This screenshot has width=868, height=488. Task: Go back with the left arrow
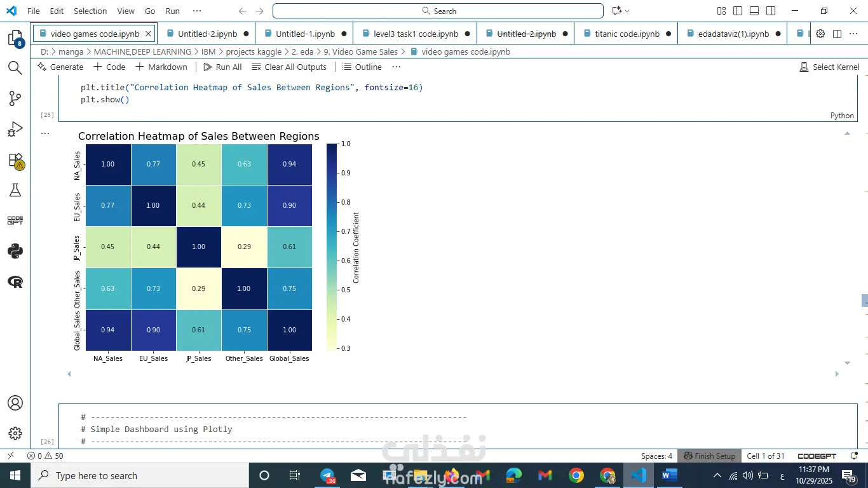click(243, 11)
